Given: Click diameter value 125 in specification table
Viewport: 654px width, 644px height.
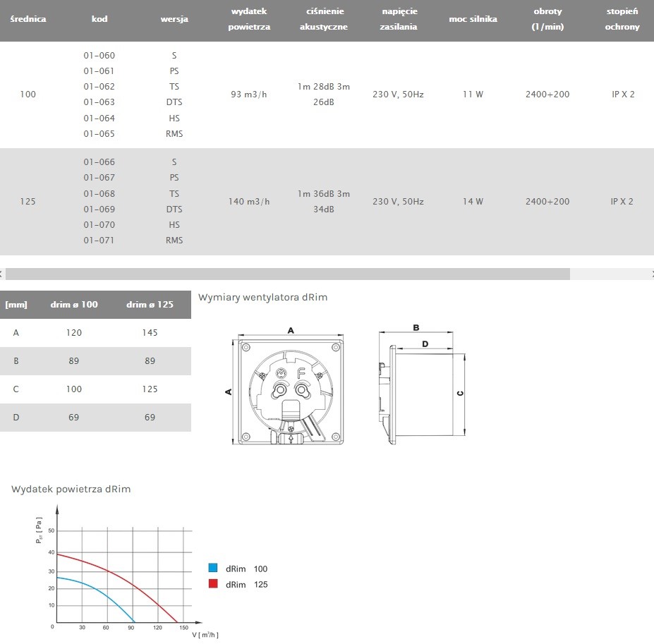Looking at the screenshot, I should (x=28, y=202).
